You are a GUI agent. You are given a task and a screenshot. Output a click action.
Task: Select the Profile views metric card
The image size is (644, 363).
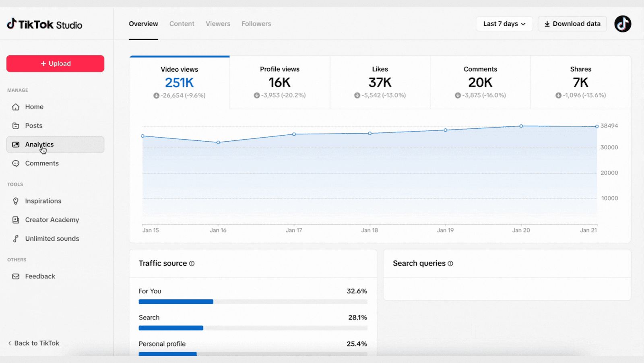point(280,82)
